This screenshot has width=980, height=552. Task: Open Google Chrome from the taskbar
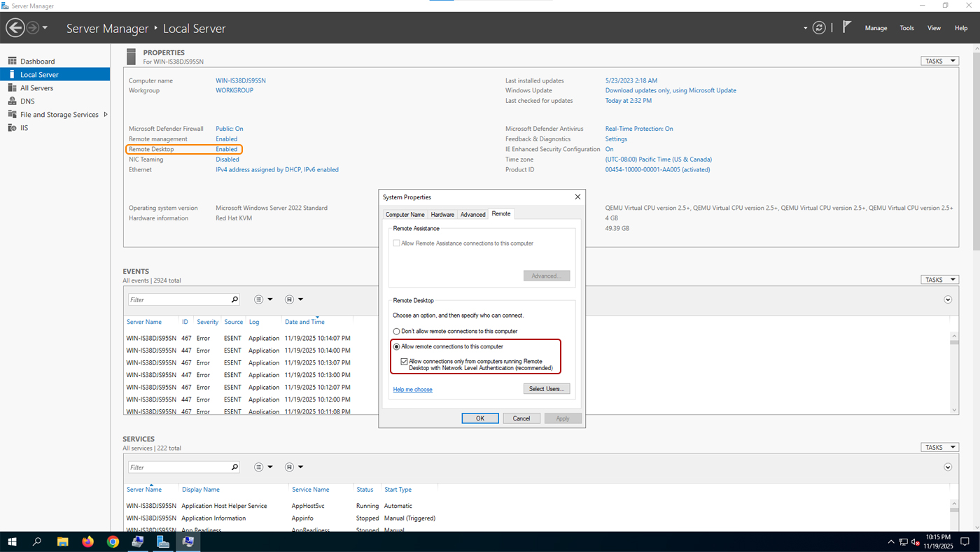click(113, 541)
